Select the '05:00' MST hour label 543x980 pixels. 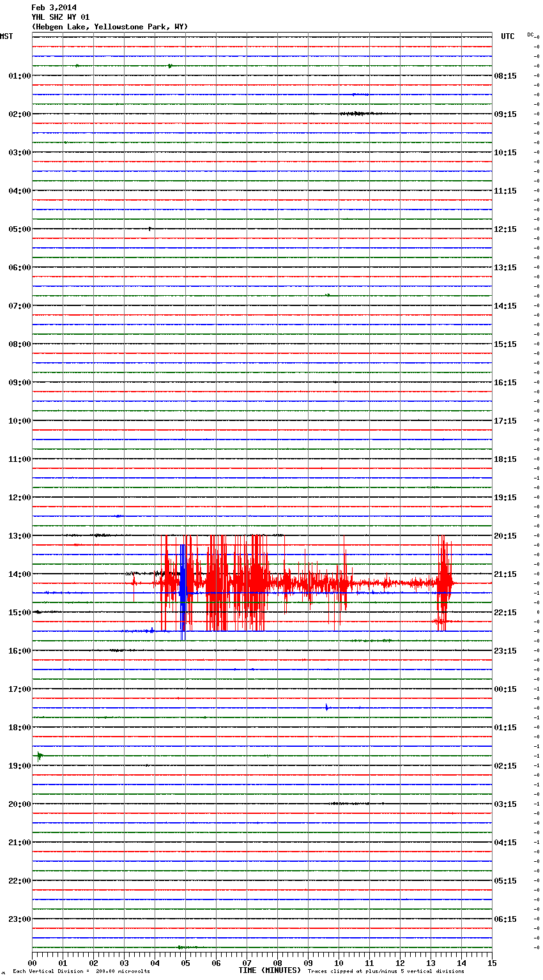(x=20, y=229)
